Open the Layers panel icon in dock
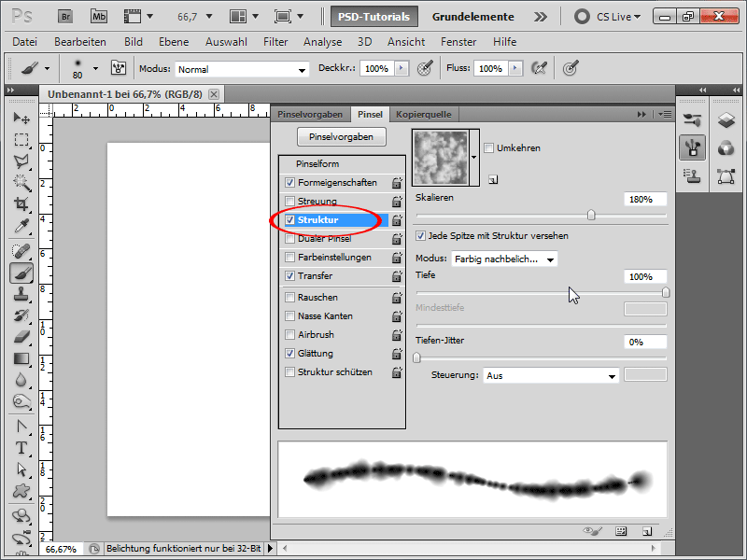Screen dimensions: 747x560 726,120
